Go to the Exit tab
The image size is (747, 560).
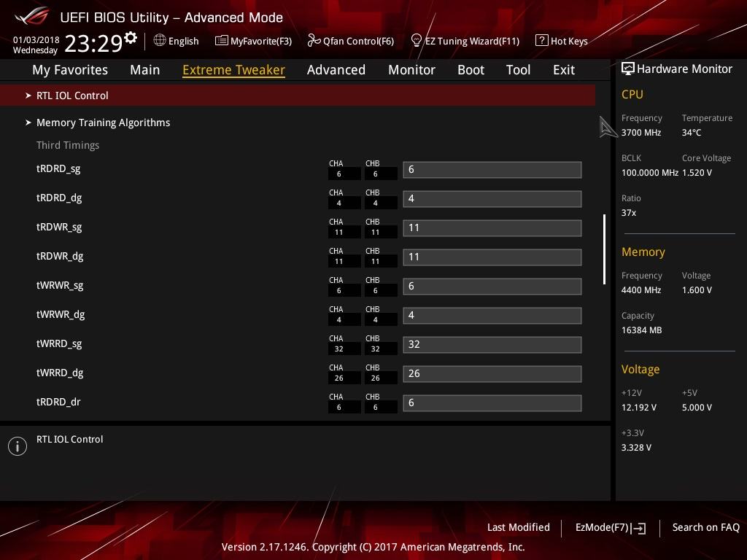564,70
